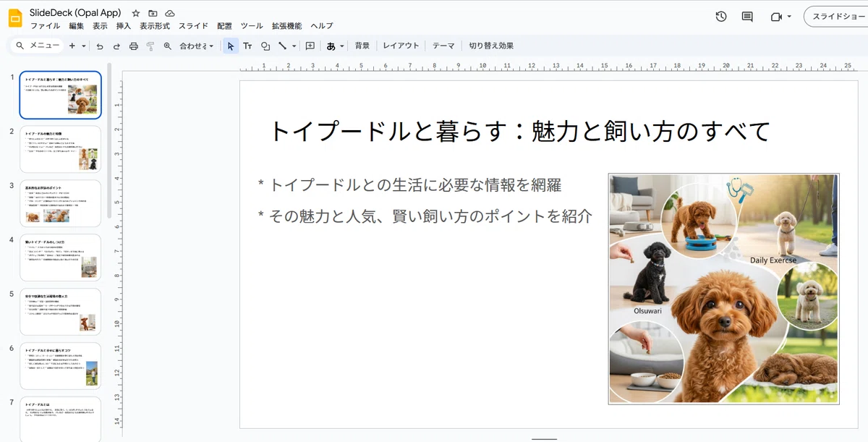Open the 挿入 menu
Viewport: 868px width, 442px height.
pyautogui.click(x=124, y=26)
